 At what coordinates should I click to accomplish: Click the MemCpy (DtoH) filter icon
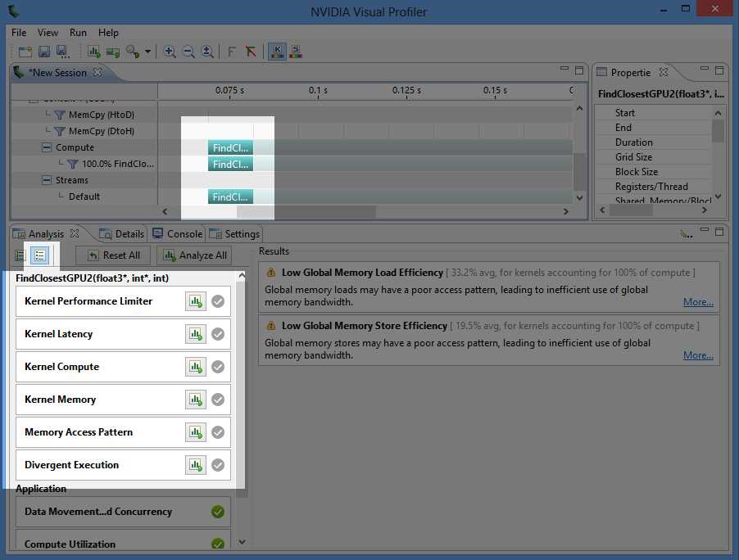point(59,131)
